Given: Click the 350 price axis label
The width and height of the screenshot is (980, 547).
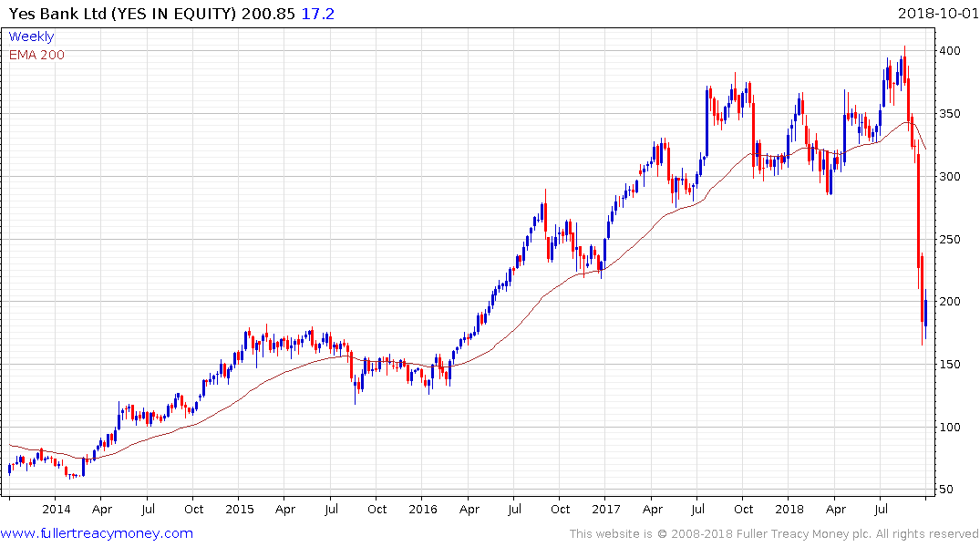Looking at the screenshot, I should (950, 114).
